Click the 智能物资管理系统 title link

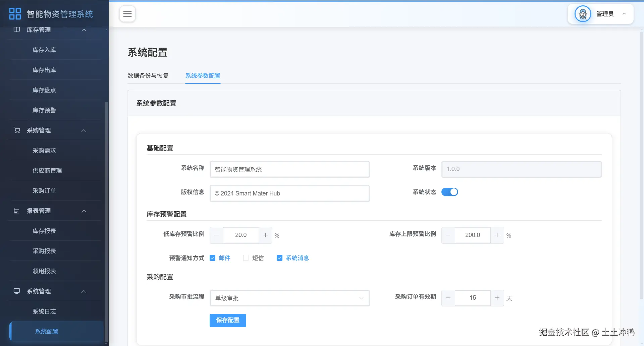coord(60,14)
